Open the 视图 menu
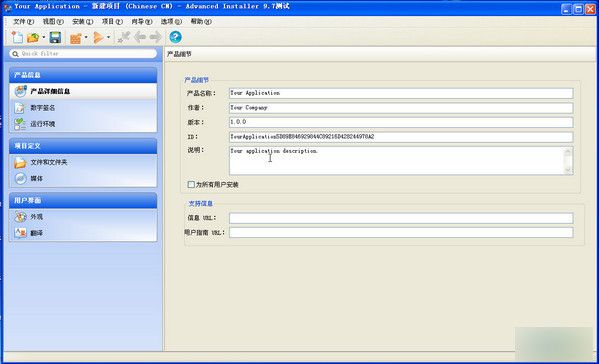599x364 pixels. click(x=53, y=22)
